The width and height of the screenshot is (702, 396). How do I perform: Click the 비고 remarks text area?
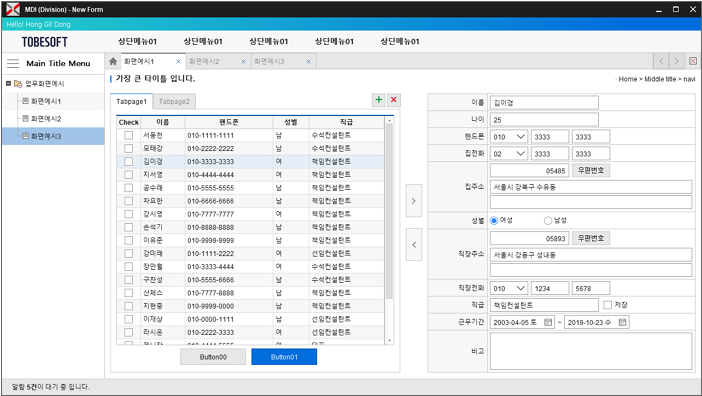(591, 351)
